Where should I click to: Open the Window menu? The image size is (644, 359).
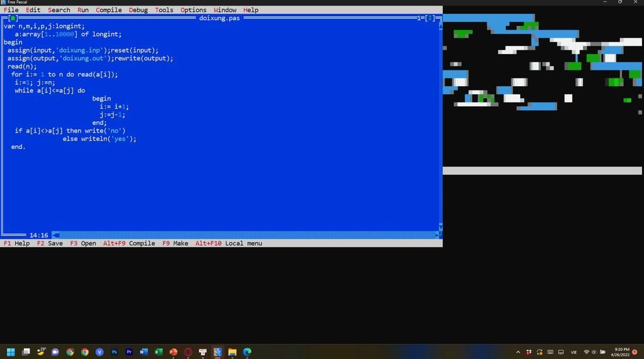pyautogui.click(x=225, y=10)
